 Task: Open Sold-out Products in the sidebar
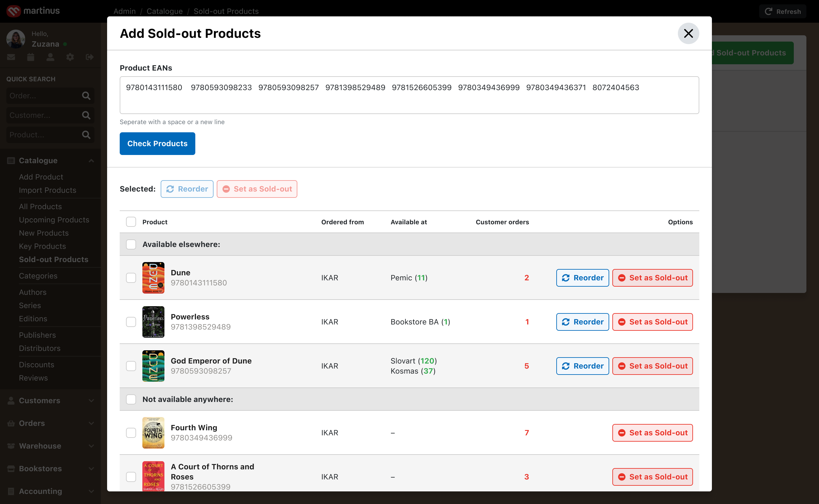pyautogui.click(x=54, y=260)
